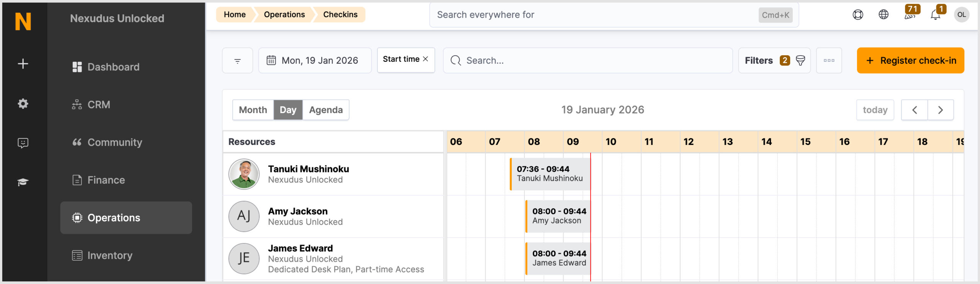Open the globe language icon
The image size is (980, 284).
(884, 15)
